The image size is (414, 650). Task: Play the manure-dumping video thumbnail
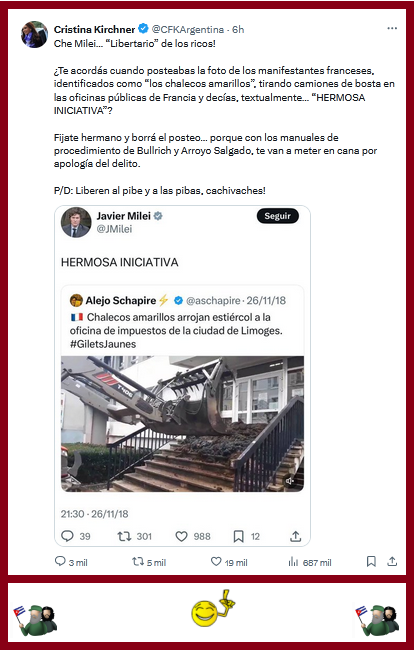coord(182,424)
